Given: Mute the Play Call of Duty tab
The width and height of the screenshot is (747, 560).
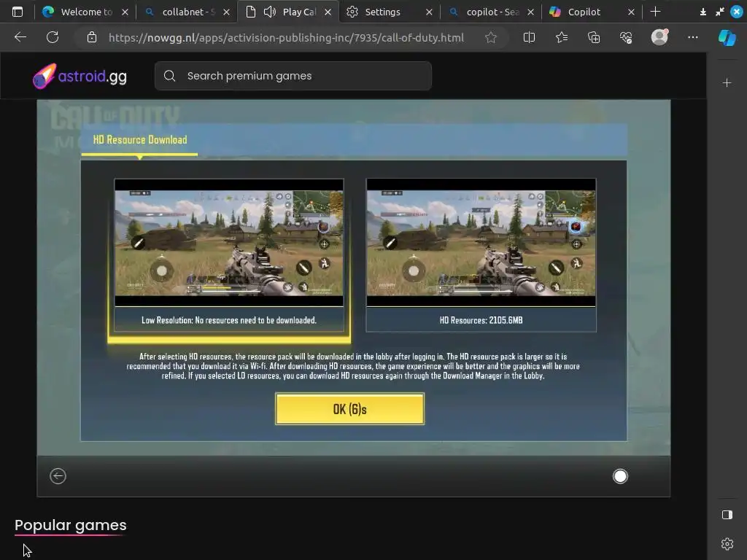Looking at the screenshot, I should (x=270, y=12).
